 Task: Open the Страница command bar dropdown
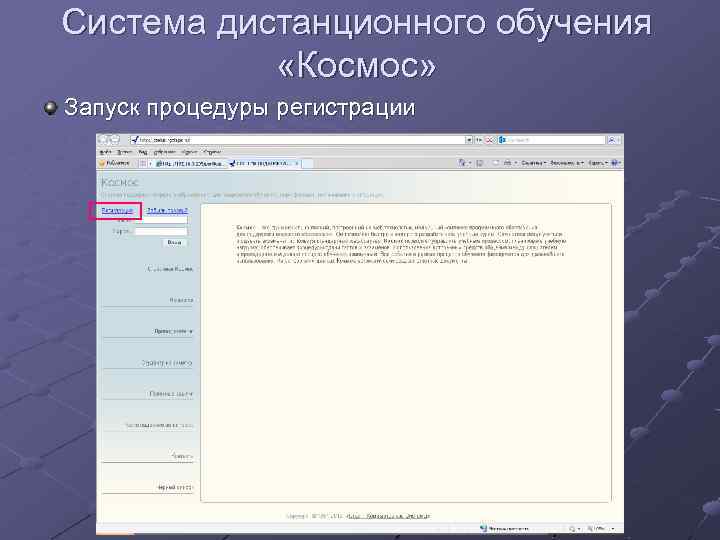click(534, 163)
